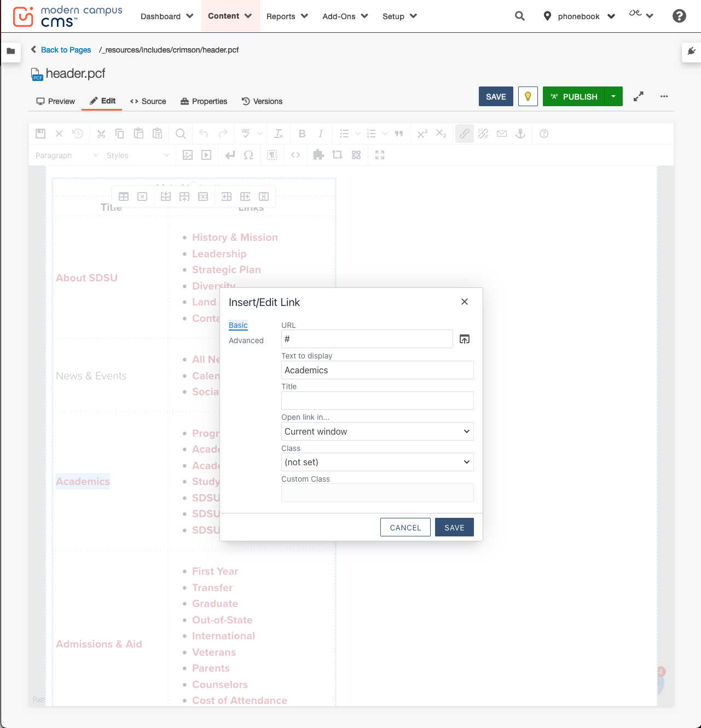Click the editor help question icon
Screen dimensions: 701x728
tap(544, 134)
